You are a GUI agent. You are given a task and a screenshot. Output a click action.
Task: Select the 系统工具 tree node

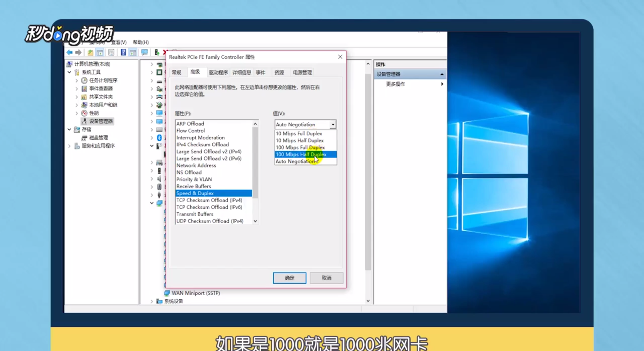91,72
